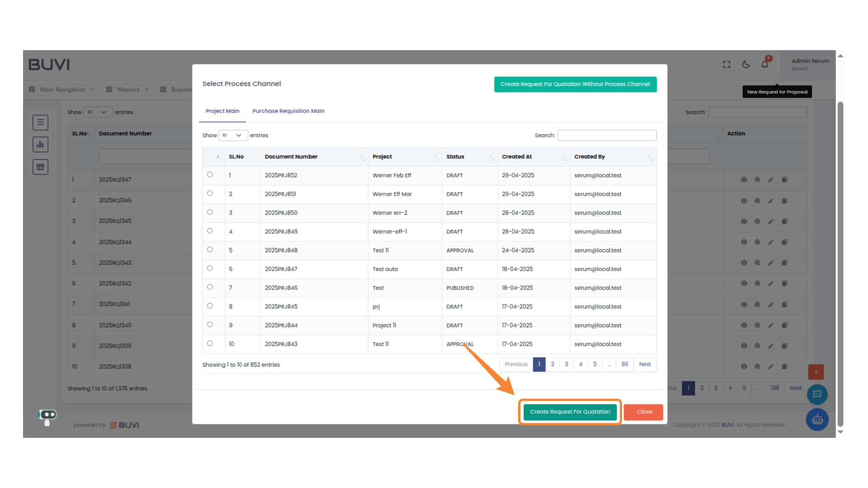Create Request For Quotation Without Process Channel
The width and height of the screenshot is (868, 488).
pos(575,84)
